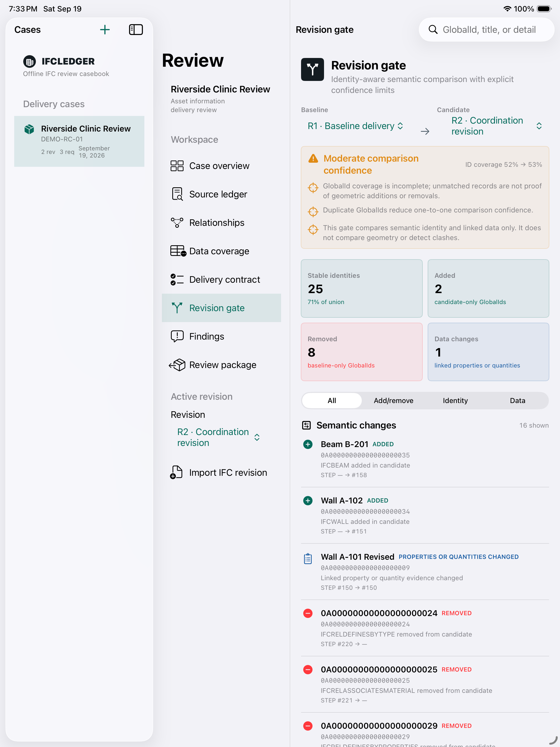The image size is (560, 747).
Task: Click the ID coverage 52% → 53% label
Action: 504,164
